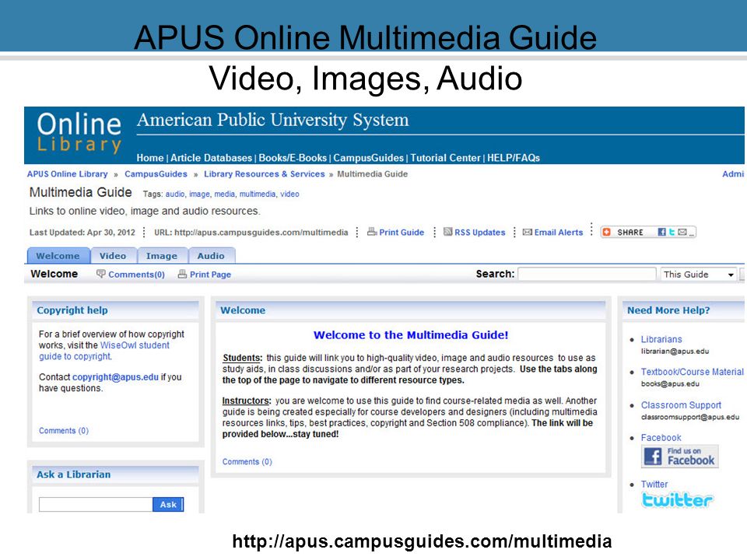Click the media tag link
The height and width of the screenshot is (560, 747).
pos(224,194)
